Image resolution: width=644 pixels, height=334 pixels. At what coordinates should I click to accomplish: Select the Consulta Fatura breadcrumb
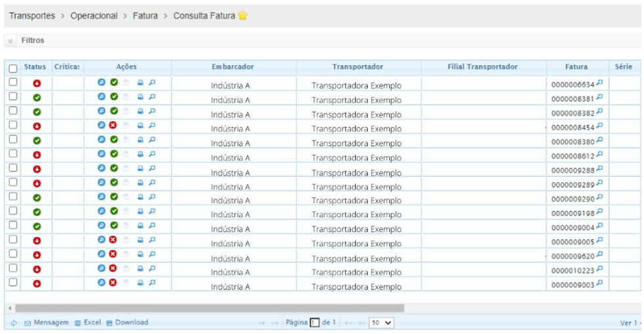204,16
